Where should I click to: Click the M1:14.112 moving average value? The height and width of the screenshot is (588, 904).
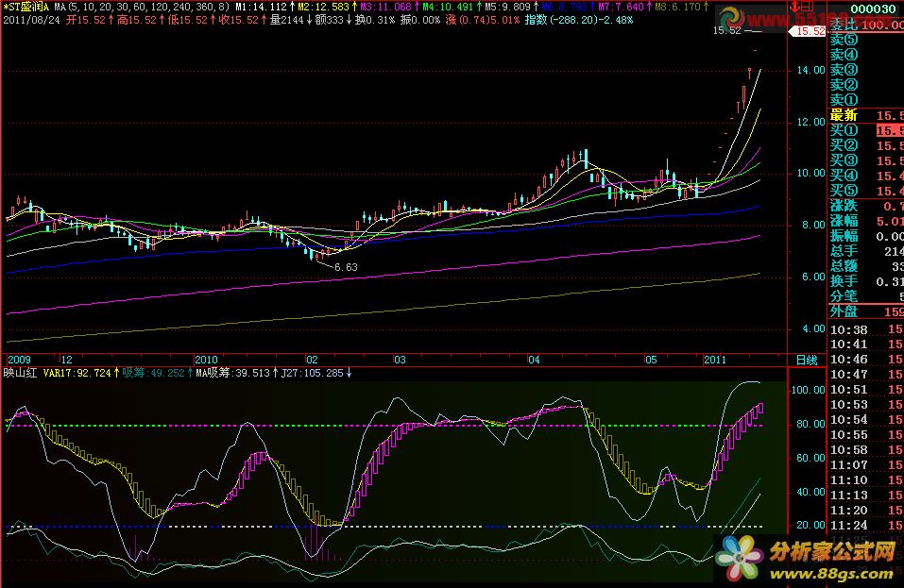click(x=260, y=7)
